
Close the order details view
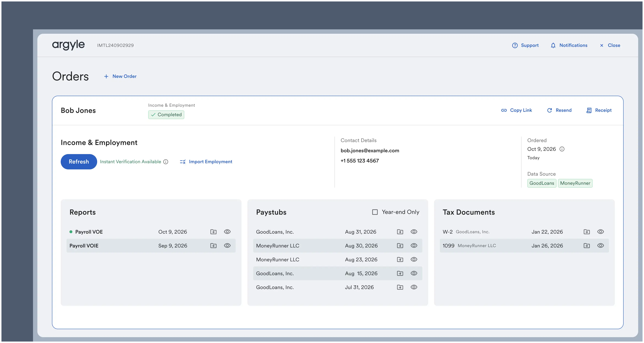click(x=610, y=45)
